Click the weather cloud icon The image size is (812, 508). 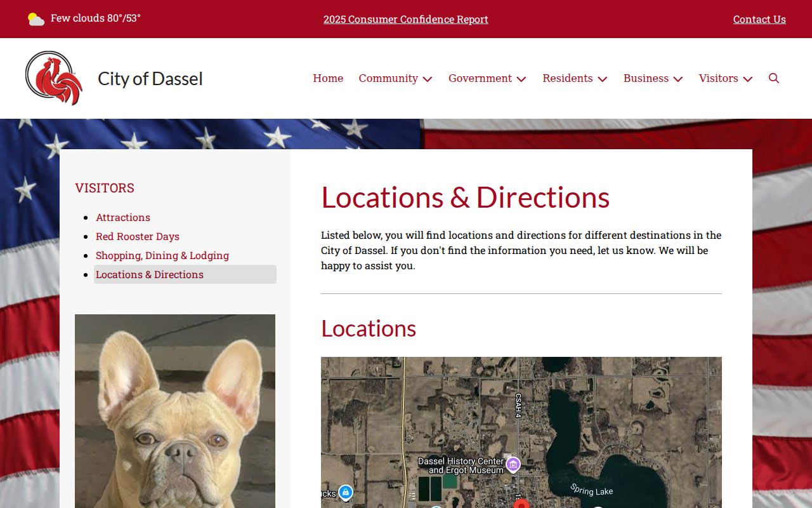tap(36, 19)
